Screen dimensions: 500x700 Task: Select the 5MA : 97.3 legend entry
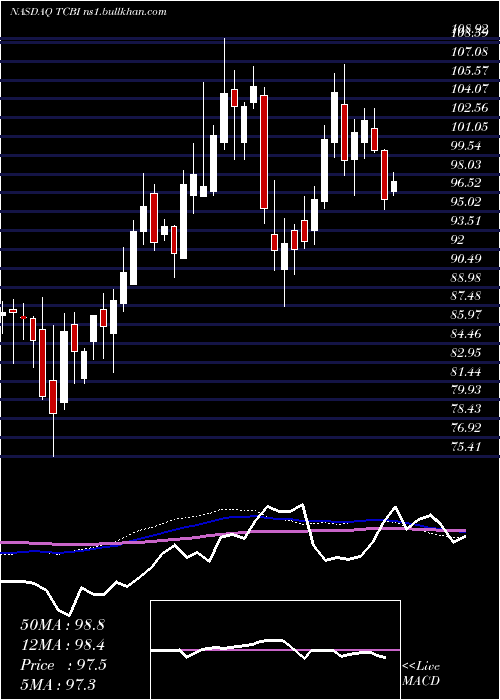point(58,684)
